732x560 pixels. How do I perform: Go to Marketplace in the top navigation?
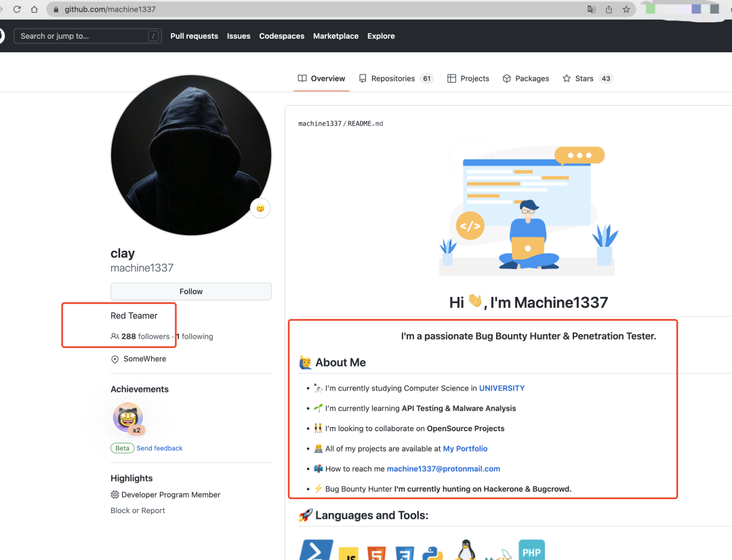335,36
